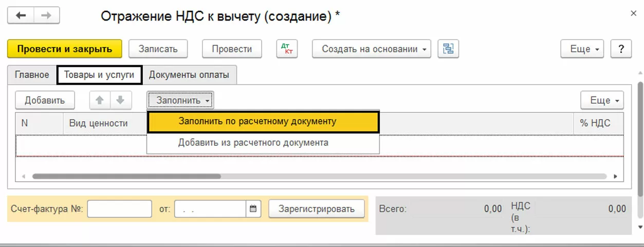
Task: Open the calendar date picker icon
Action: point(253,209)
